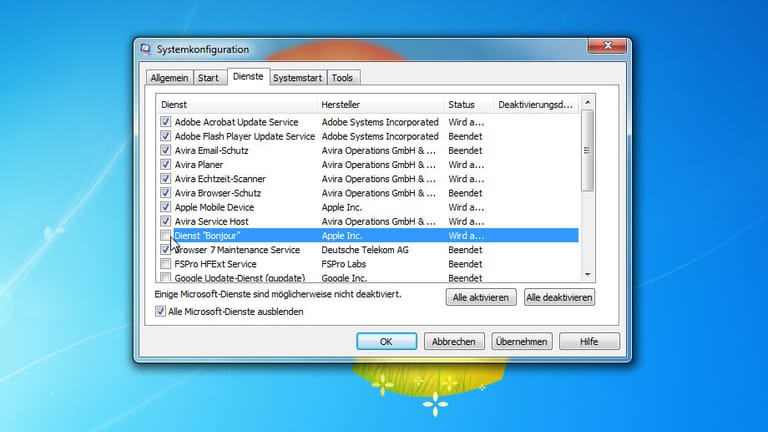The image size is (768, 432).
Task: Confirm with the OK button
Action: point(386,341)
